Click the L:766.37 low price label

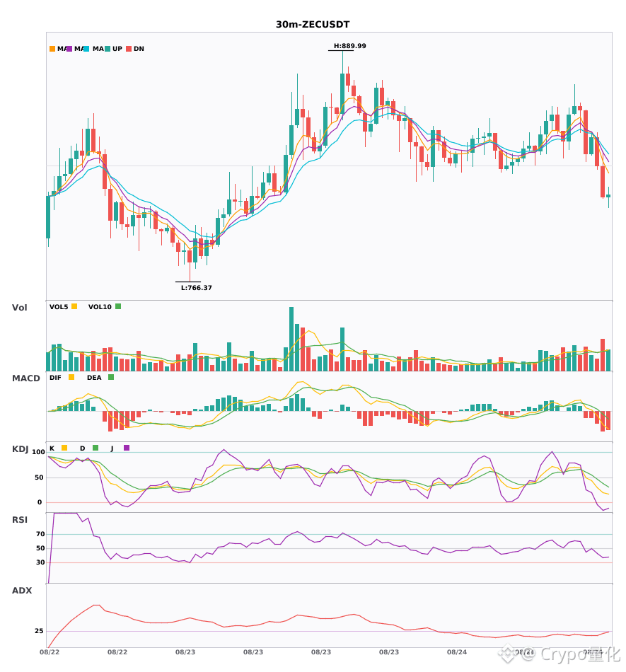196,288
